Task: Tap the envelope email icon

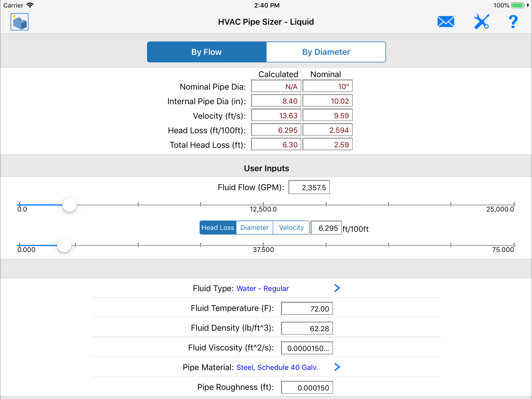Action: 445,22
